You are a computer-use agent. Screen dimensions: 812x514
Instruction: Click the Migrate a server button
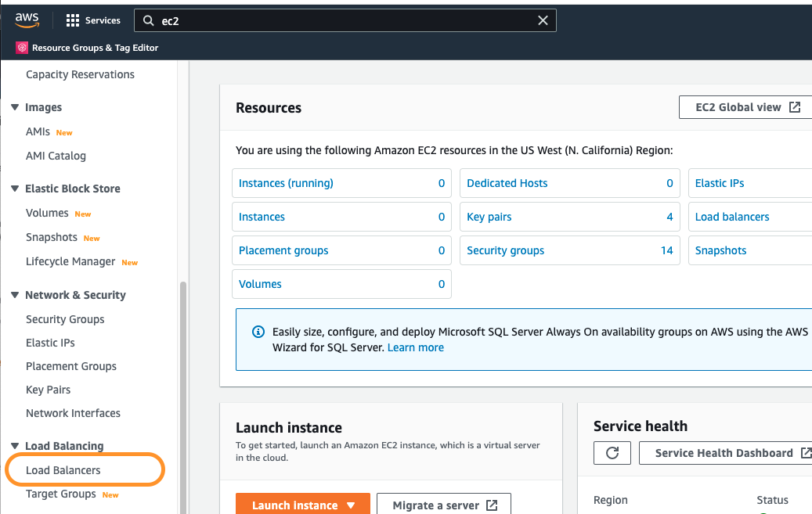[x=444, y=505]
